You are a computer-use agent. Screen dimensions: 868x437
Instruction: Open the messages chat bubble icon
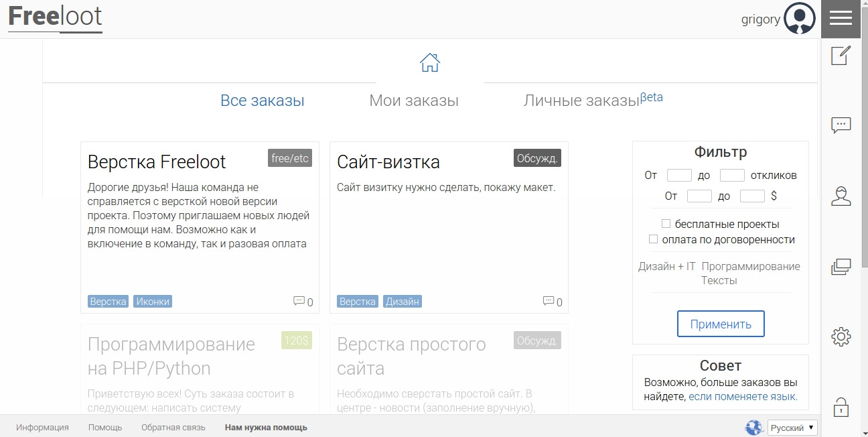point(841,125)
